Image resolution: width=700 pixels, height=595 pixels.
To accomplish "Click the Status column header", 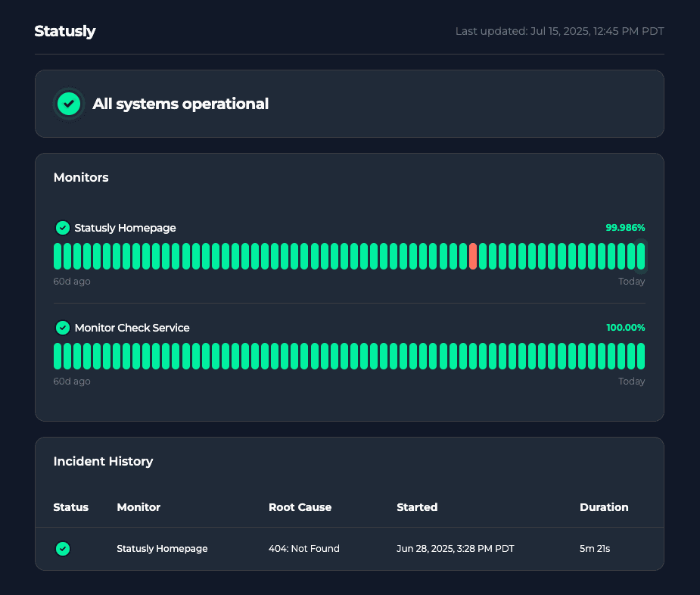I will click(70, 507).
